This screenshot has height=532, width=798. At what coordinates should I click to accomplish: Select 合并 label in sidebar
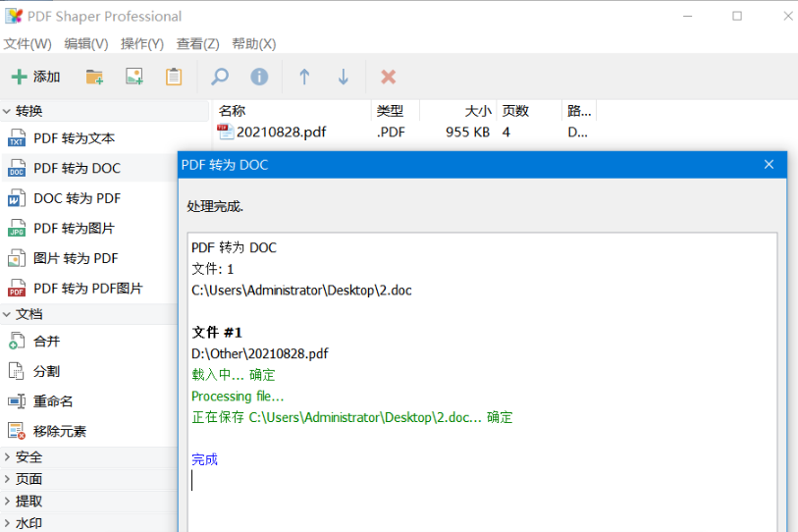pyautogui.click(x=47, y=342)
